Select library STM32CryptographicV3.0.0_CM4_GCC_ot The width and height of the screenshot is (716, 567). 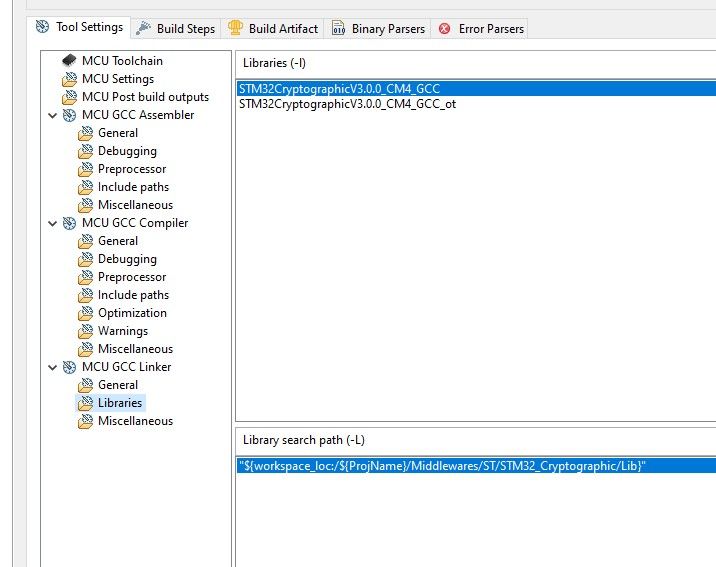point(476,104)
